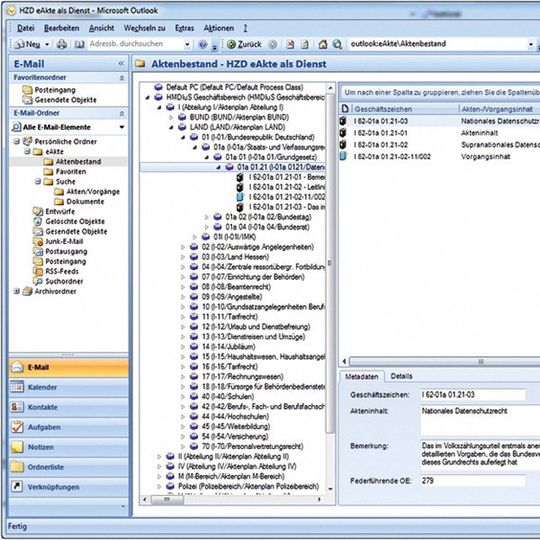Collapse the Persönliche Ordner tree node
Viewport: 540px width, 540px height.
point(16,141)
